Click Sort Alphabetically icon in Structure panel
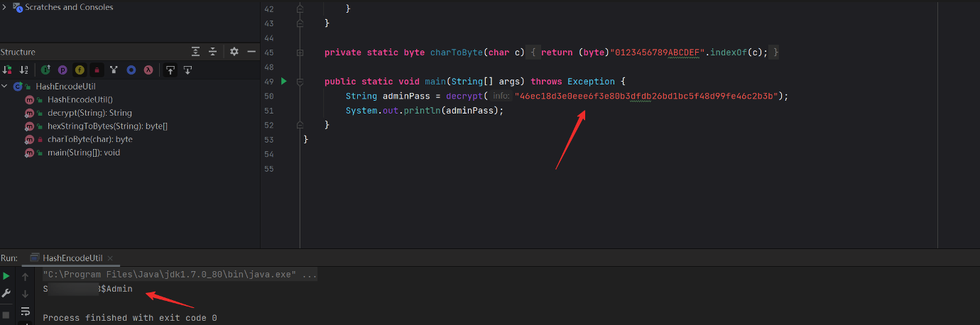Image resolution: width=980 pixels, height=325 pixels. coord(24,70)
